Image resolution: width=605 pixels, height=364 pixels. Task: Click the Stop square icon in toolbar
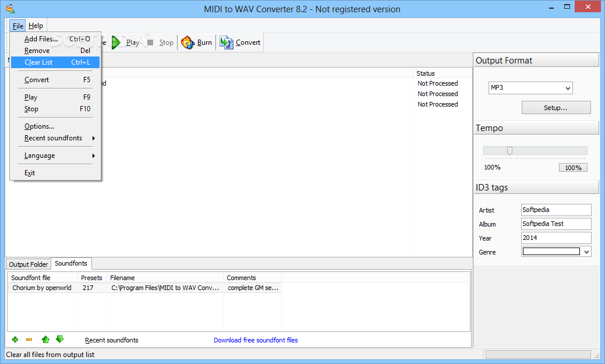pyautogui.click(x=150, y=43)
